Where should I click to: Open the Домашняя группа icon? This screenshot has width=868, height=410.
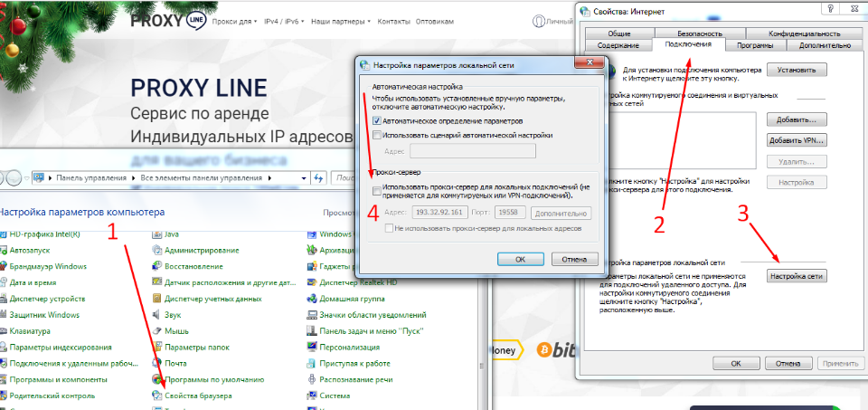pos(312,299)
